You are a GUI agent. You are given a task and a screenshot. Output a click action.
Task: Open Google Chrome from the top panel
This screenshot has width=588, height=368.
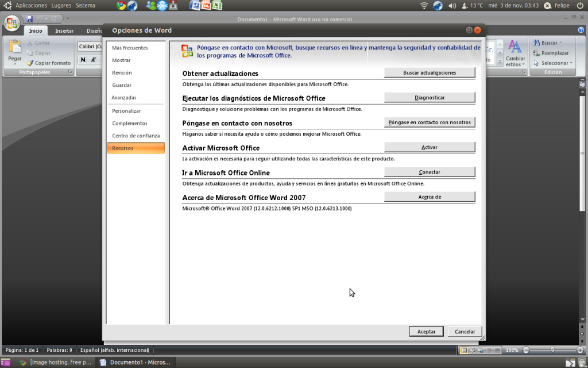121,6
